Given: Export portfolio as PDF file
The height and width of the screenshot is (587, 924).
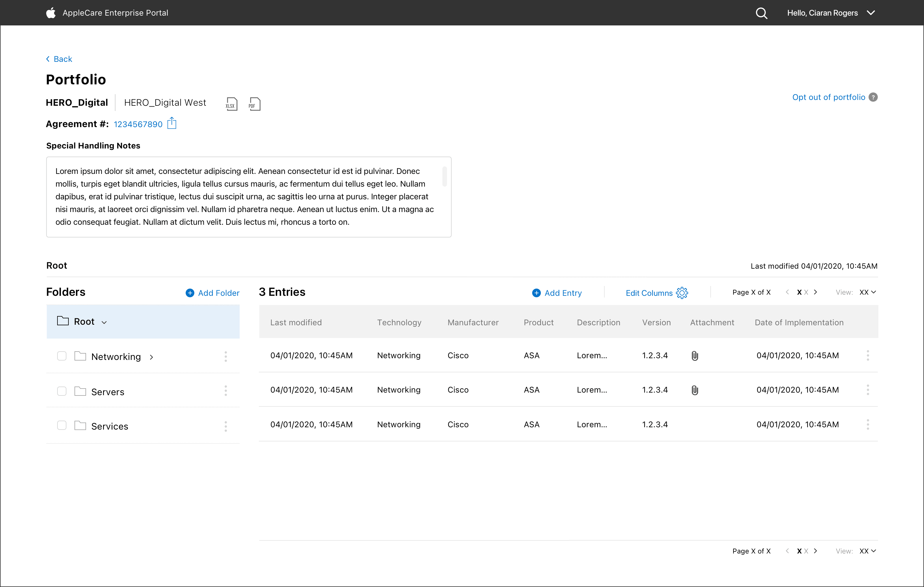Looking at the screenshot, I should 254,104.
